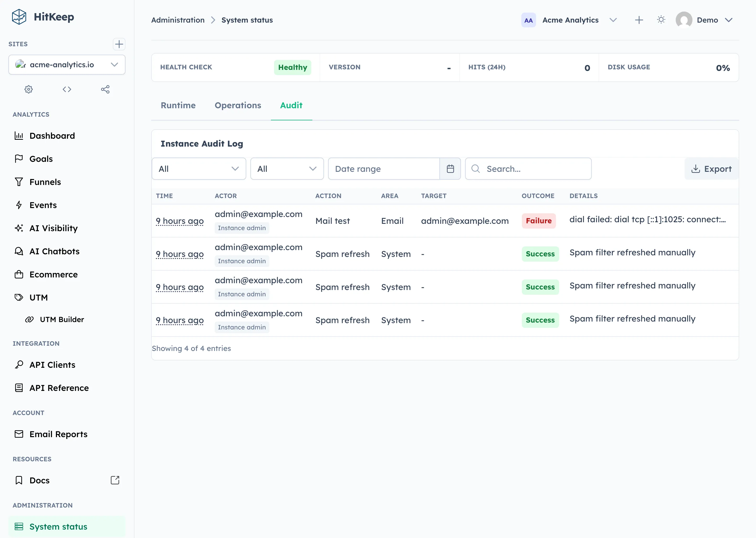
Task: Click the API Clients key icon
Action: [19, 365]
